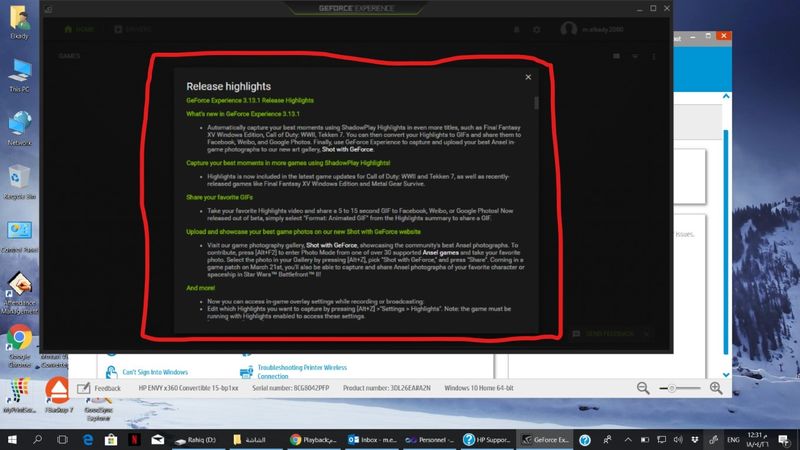
Task: Switch ENG input language indicator
Action: [733, 440]
